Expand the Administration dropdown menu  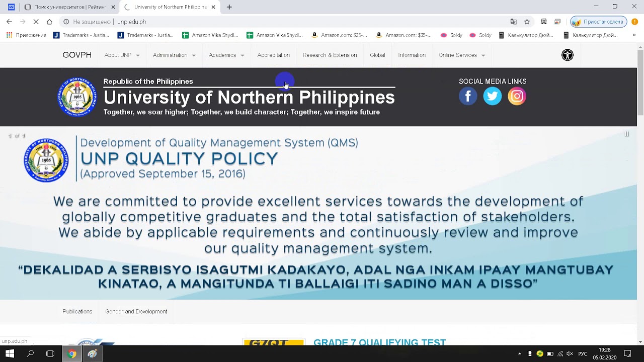[x=174, y=55]
